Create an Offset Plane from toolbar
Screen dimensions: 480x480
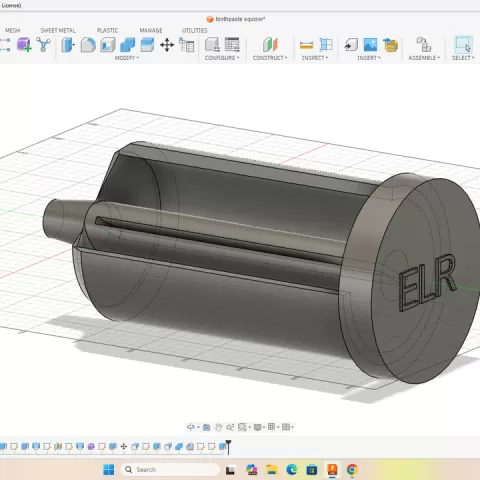(270, 45)
